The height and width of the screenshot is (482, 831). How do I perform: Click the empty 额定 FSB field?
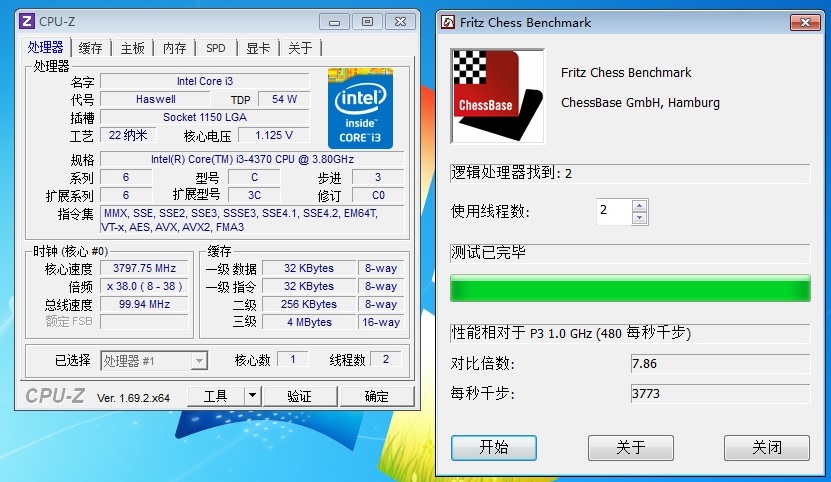[x=144, y=322]
